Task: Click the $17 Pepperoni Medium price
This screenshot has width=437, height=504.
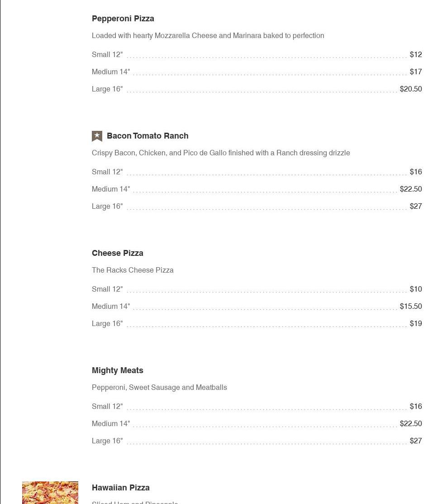Action: pos(416,72)
